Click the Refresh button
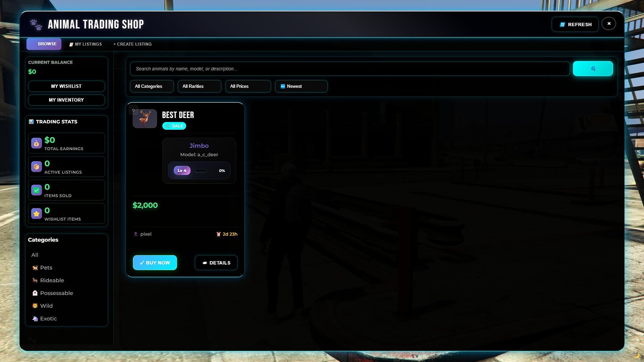Screen dimensions: 644x362 pos(575,24)
